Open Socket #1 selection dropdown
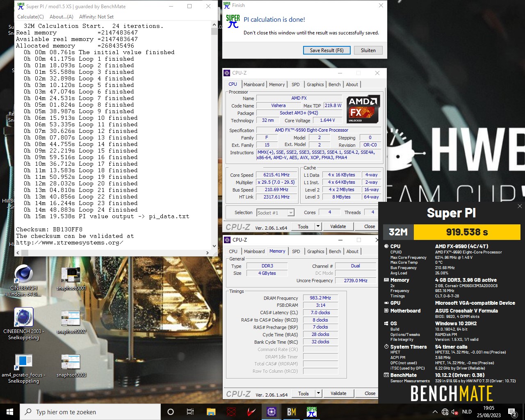 click(276, 212)
